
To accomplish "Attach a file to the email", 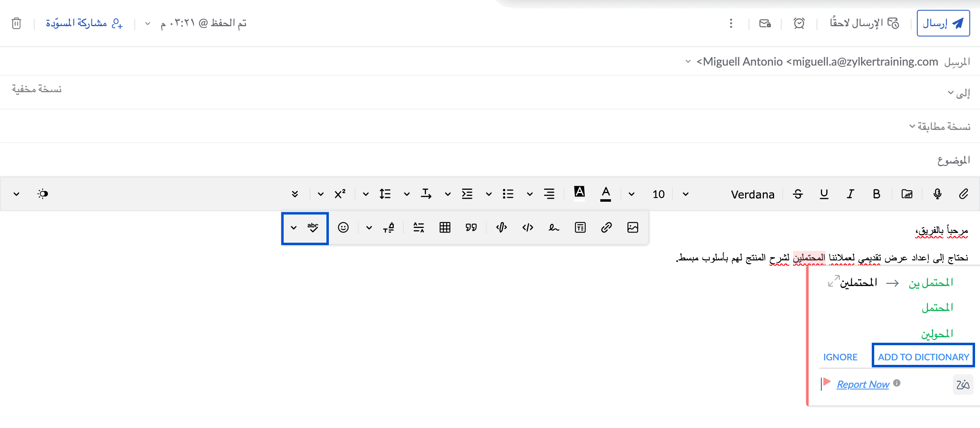I will click(964, 194).
